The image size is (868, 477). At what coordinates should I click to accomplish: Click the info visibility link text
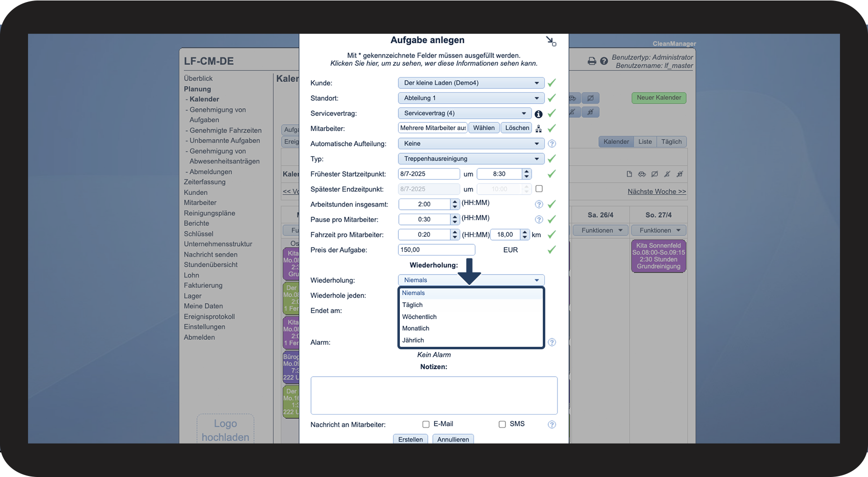coord(434,63)
